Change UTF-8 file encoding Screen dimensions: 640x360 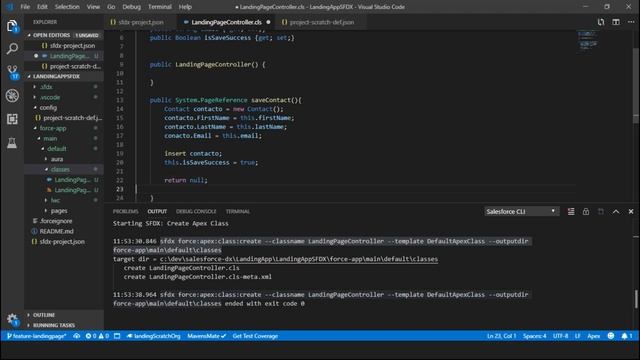(x=560, y=336)
